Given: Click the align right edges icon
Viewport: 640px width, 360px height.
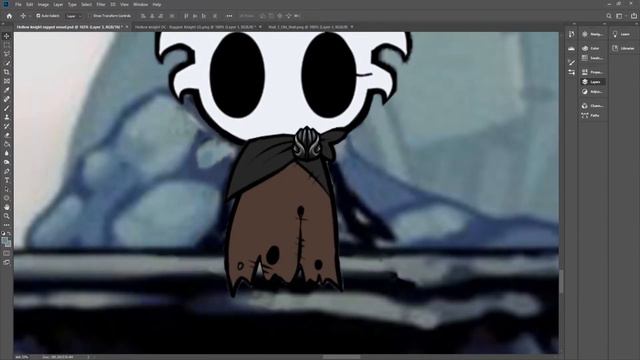Looking at the screenshot, I should pyautogui.click(x=161, y=16).
